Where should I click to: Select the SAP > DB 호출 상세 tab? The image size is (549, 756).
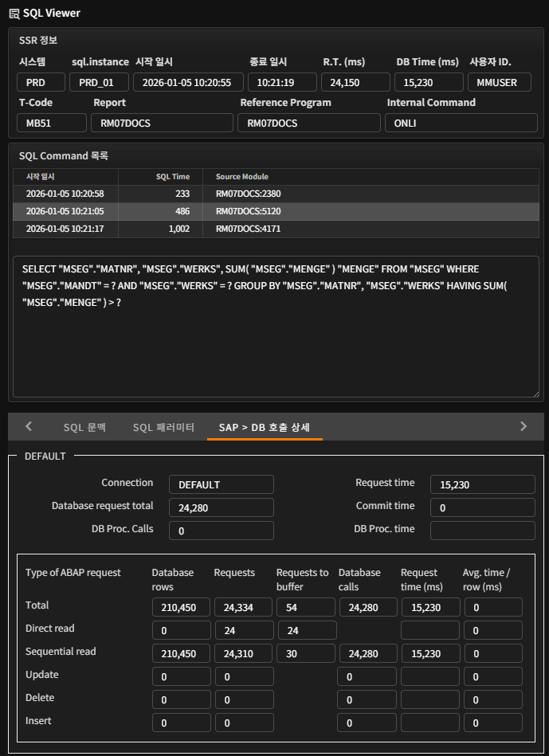point(265,427)
